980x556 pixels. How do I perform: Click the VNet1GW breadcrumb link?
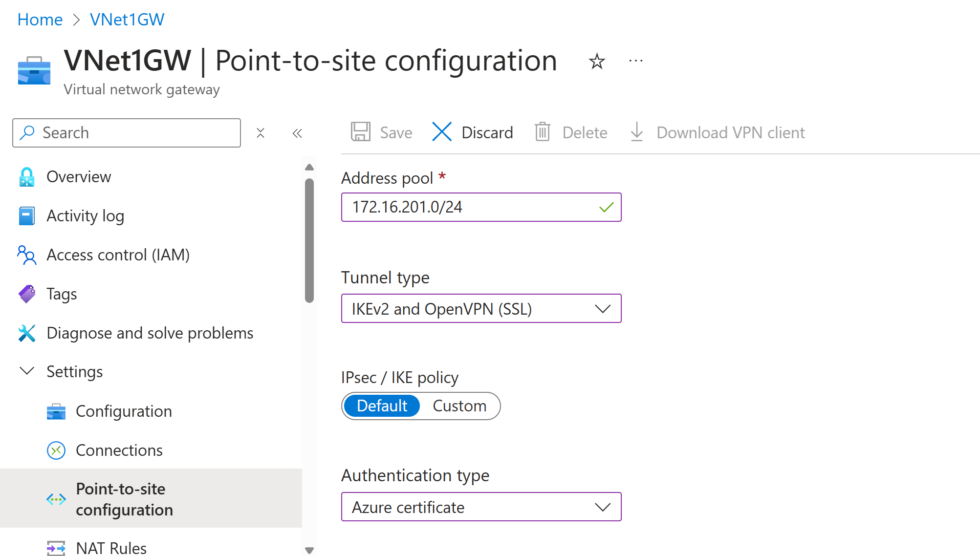click(x=127, y=20)
